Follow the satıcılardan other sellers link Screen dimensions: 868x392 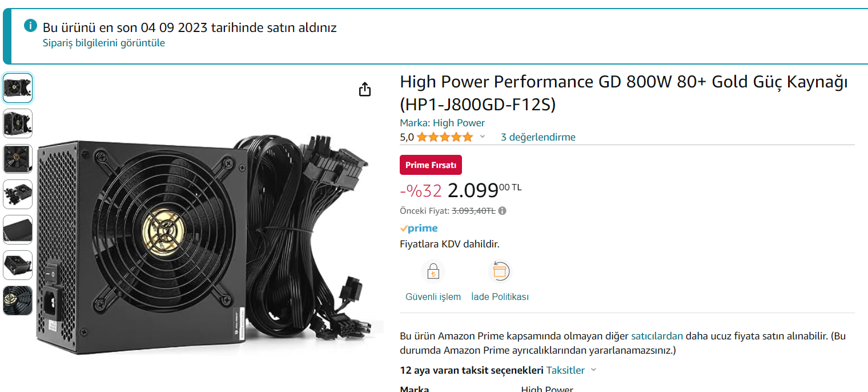[x=657, y=336]
